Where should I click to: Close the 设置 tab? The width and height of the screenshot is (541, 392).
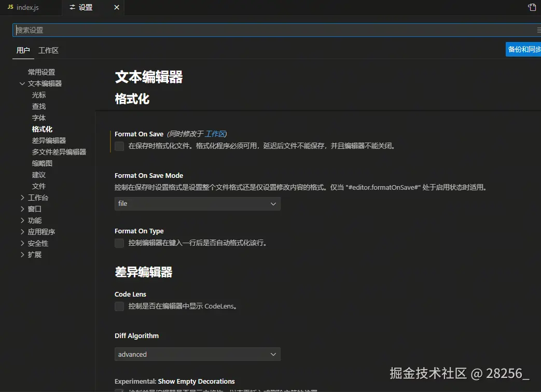tap(117, 7)
